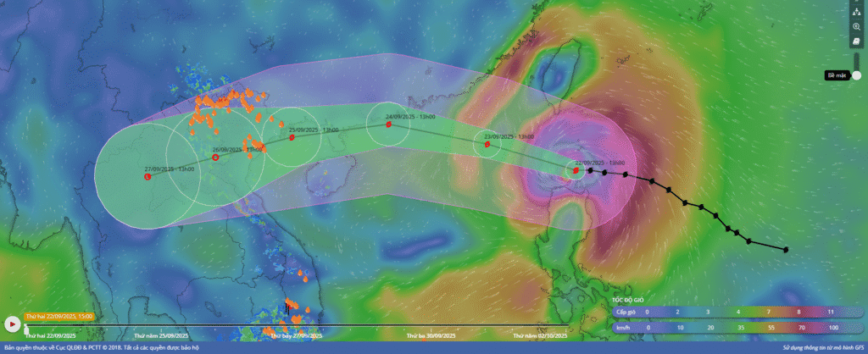Open the search magnifier tool
Screen dimensions: 868x354
[x=856, y=26]
